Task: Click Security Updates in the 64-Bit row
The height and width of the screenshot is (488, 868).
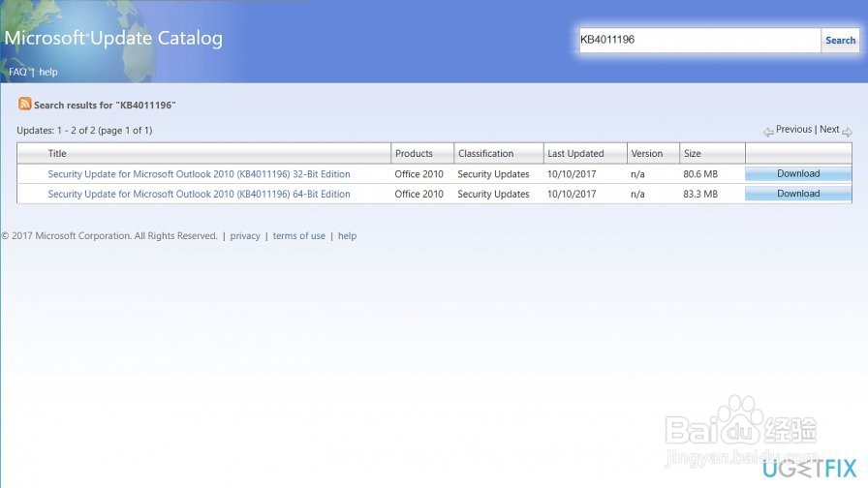Action: 493,194
